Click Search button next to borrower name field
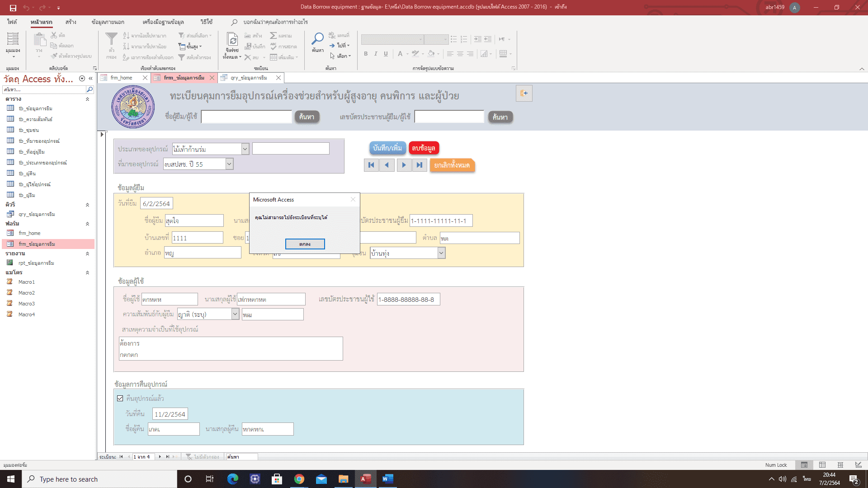This screenshot has width=868, height=488. pos(307,117)
